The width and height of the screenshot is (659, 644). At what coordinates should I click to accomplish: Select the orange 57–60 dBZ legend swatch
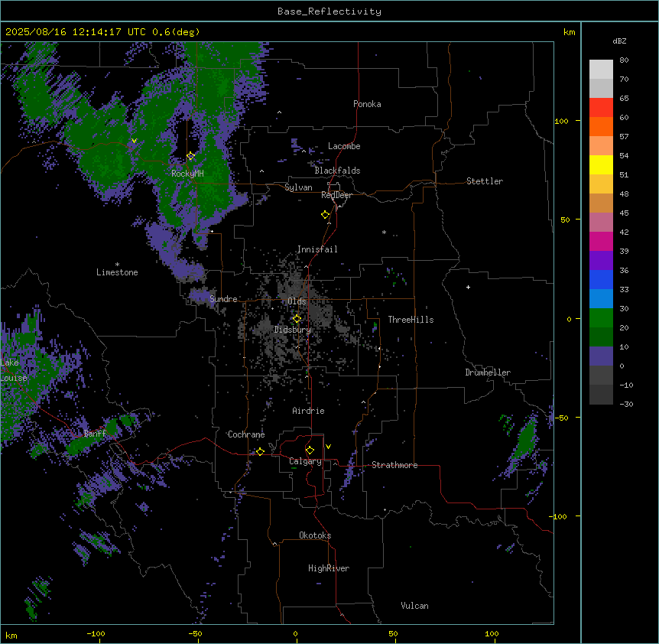click(601, 126)
